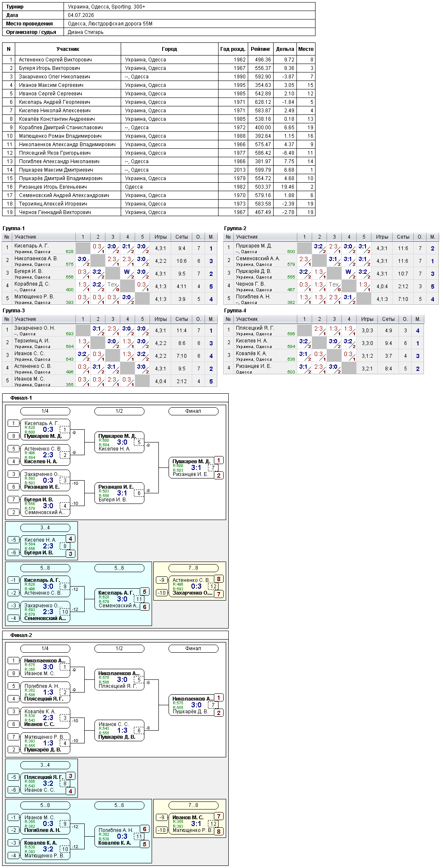Click final match score 3:1 Пушкарев vs Ризанцев
This screenshot has width=443, height=868.
pyautogui.click(x=196, y=467)
